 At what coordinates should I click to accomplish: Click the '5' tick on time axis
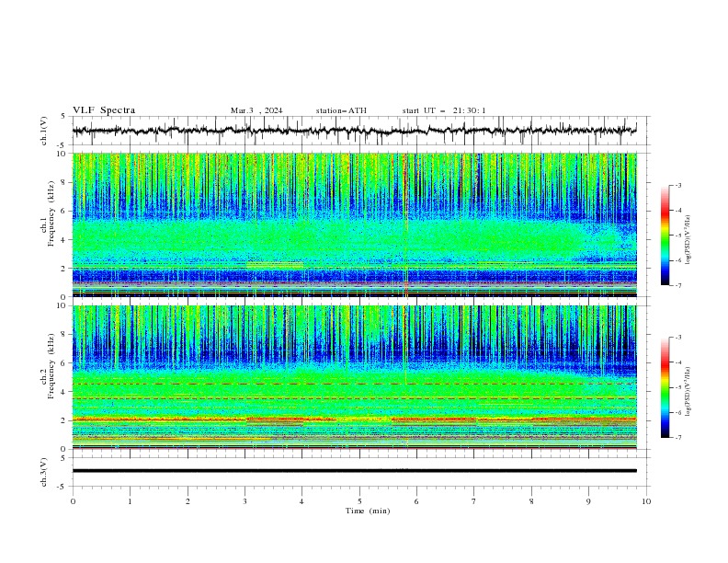[x=359, y=501]
